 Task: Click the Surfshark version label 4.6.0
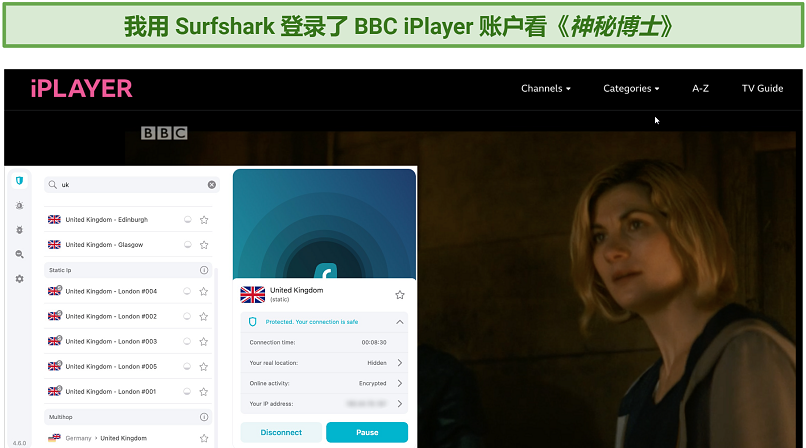click(19, 443)
